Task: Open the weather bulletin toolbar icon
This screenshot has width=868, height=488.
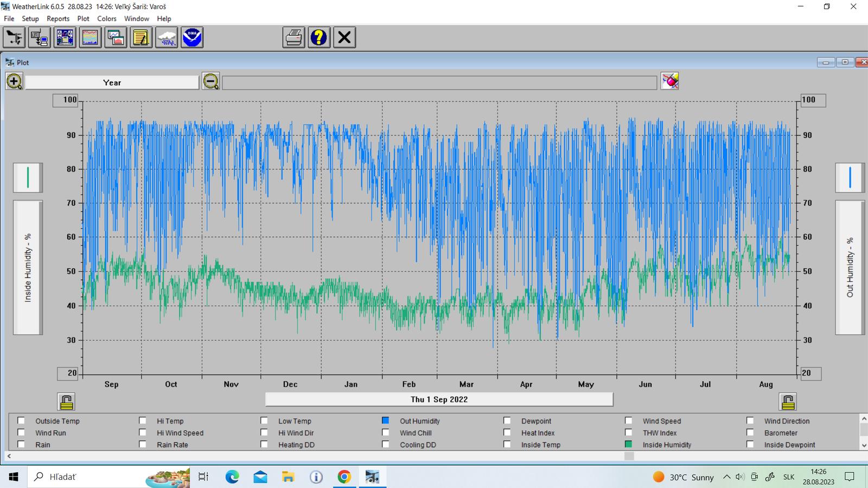Action: [x=65, y=37]
